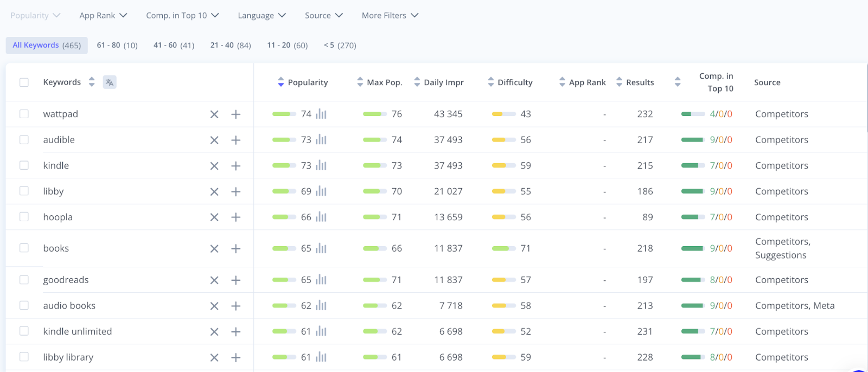Click plus icon for kindle unlimited

235,332
